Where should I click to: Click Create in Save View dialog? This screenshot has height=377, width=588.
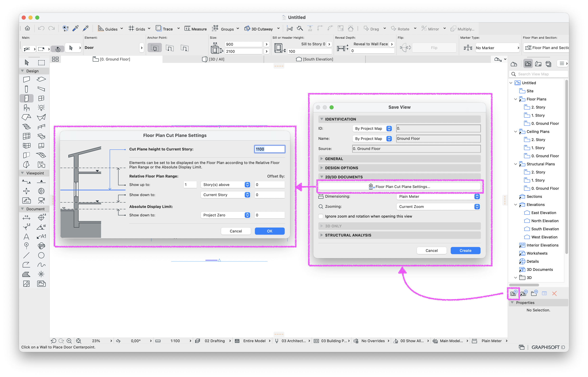point(465,250)
